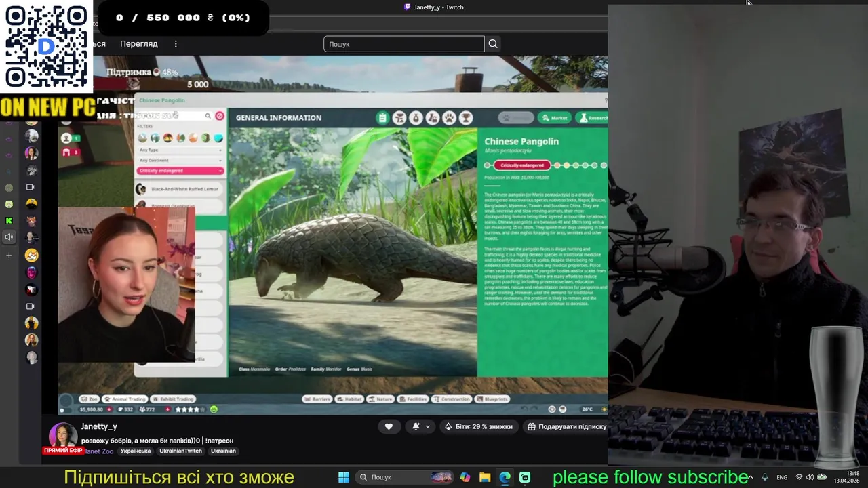Click the ENG language indicator

[782, 477]
